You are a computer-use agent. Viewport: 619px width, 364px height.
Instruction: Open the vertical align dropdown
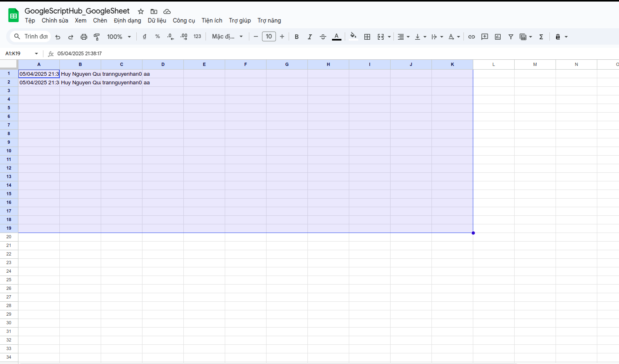click(x=420, y=37)
